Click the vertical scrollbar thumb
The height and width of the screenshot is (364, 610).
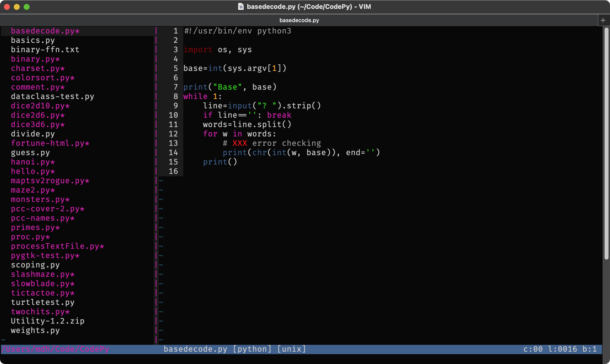point(606,143)
